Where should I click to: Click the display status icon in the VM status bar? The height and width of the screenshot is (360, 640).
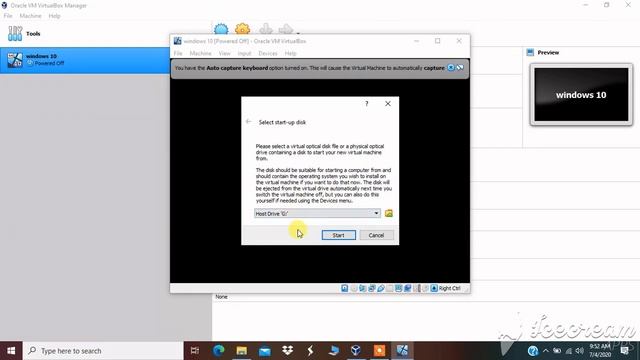click(x=398, y=288)
